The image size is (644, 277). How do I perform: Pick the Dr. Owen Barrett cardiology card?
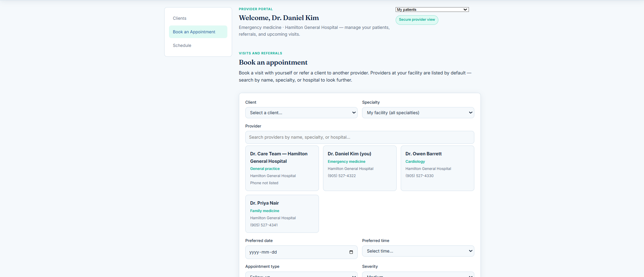(x=437, y=168)
